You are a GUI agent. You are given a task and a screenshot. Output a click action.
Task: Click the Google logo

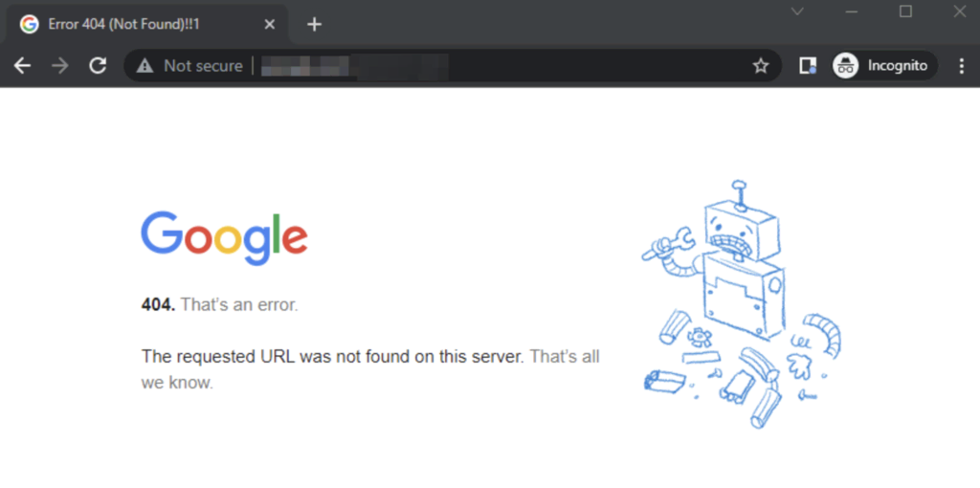224,237
